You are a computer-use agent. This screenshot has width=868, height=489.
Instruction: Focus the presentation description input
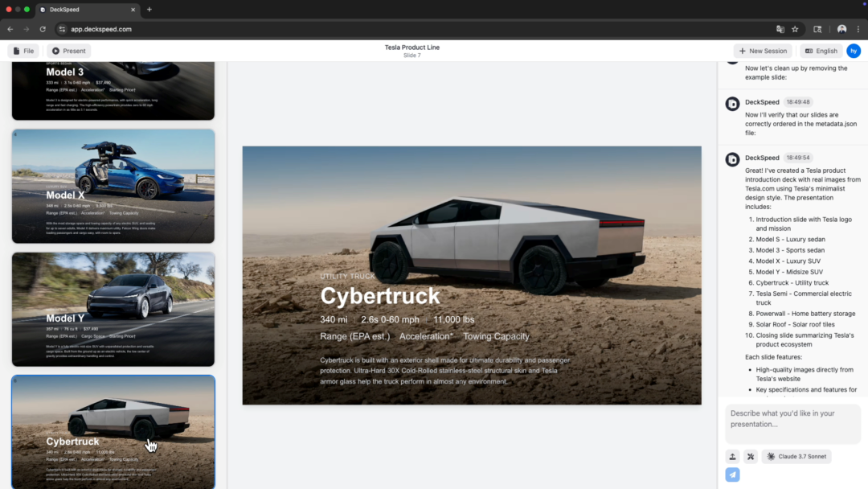click(x=792, y=424)
